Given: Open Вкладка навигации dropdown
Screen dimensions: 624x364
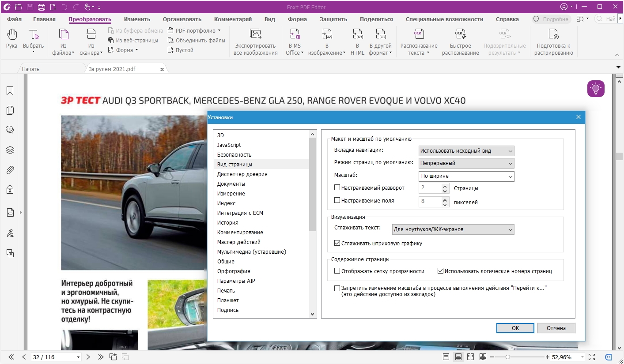Looking at the screenshot, I should (466, 151).
